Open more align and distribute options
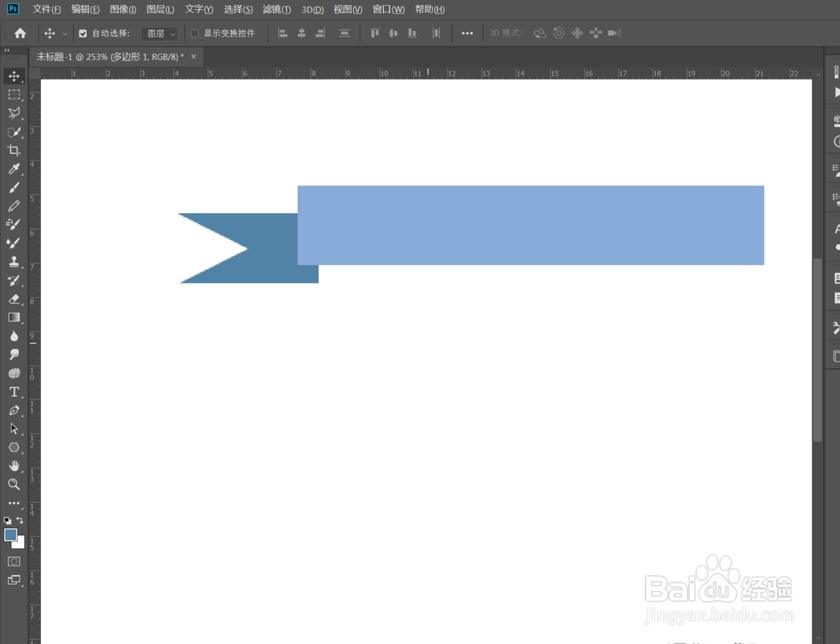The image size is (840, 644). click(x=467, y=33)
